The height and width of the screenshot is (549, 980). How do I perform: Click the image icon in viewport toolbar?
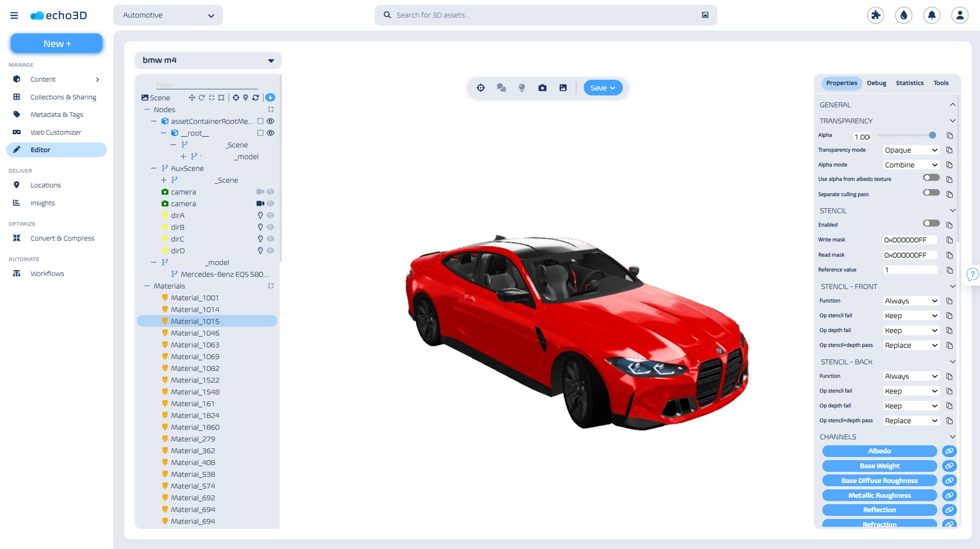(563, 88)
